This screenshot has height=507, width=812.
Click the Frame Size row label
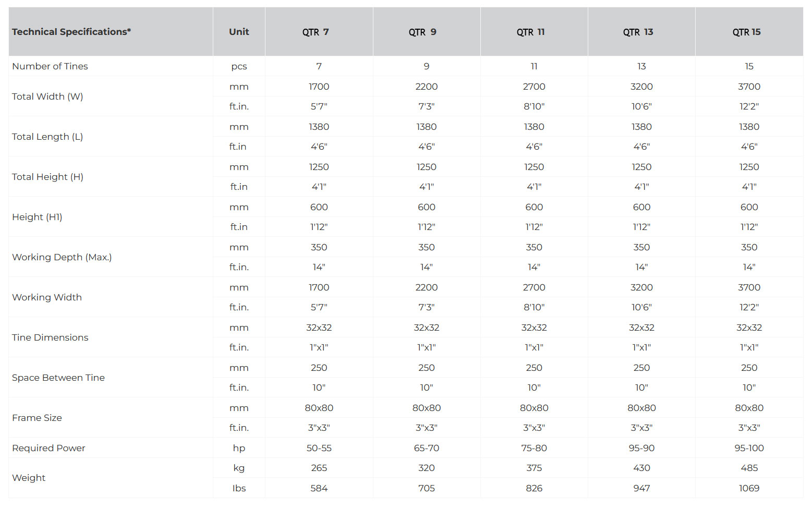(37, 418)
